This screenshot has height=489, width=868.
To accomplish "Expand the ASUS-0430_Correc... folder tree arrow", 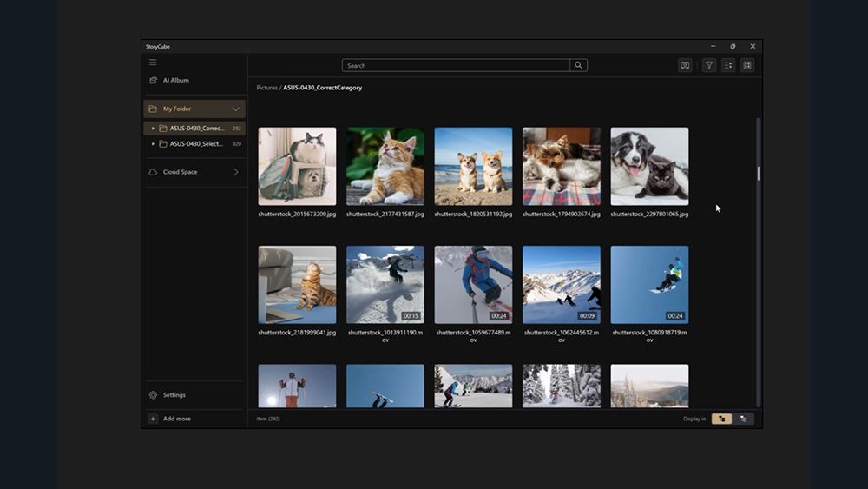I will pyautogui.click(x=154, y=129).
